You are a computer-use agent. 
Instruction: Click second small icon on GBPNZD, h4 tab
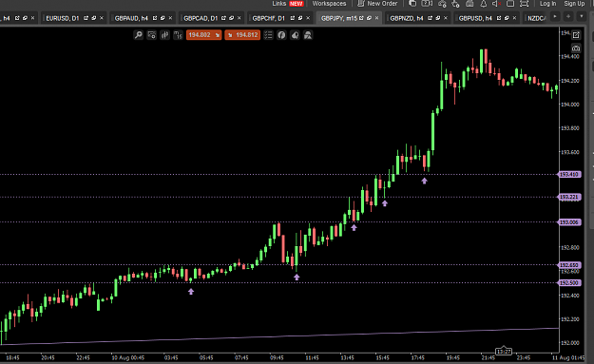tap(438, 18)
